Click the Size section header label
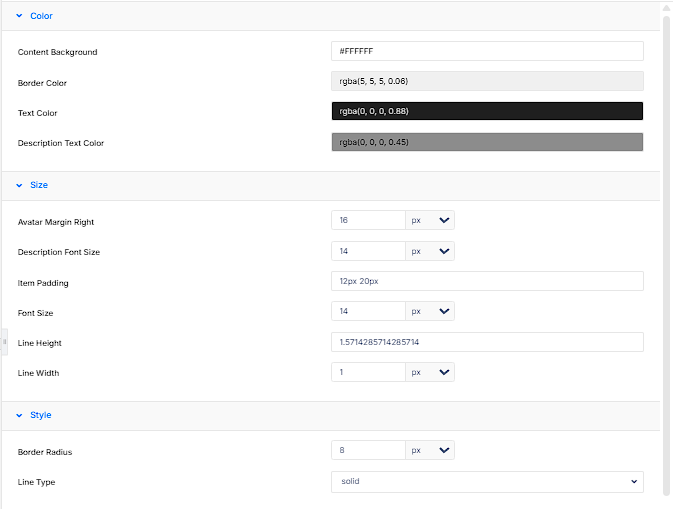673x509 pixels. 39,185
